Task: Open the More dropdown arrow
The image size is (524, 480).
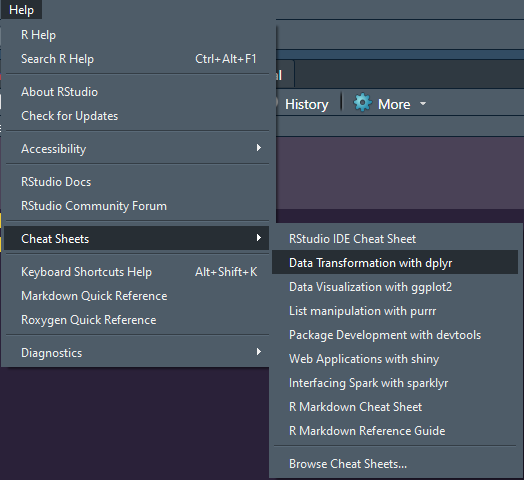Action: click(x=423, y=104)
